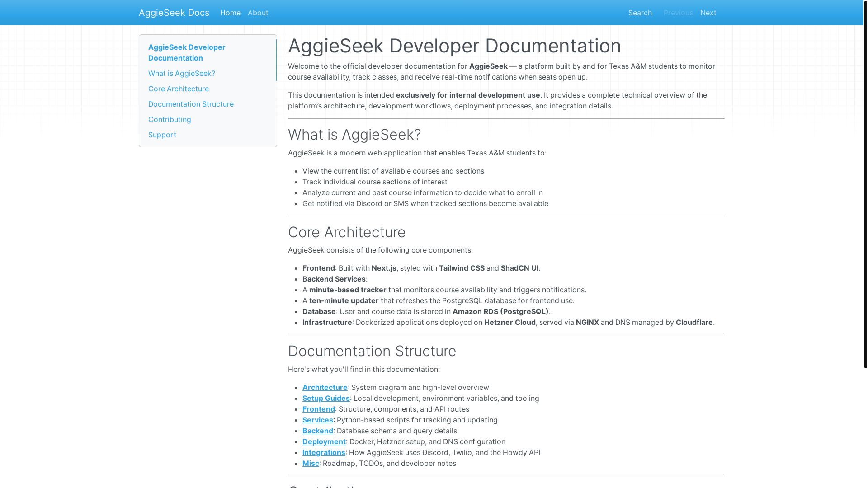Select Contributing in the sidebar
This screenshot has height=488, width=868.
(x=170, y=119)
